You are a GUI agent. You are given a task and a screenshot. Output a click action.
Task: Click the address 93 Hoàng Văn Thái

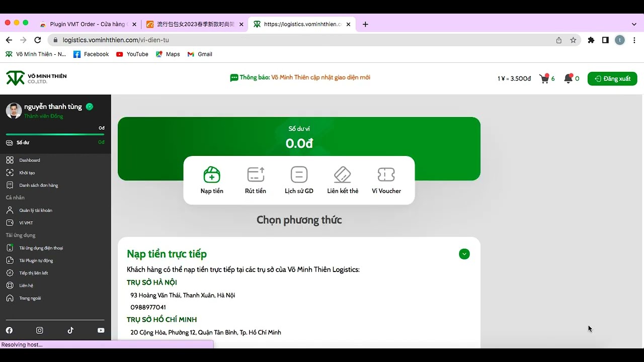tap(183, 295)
